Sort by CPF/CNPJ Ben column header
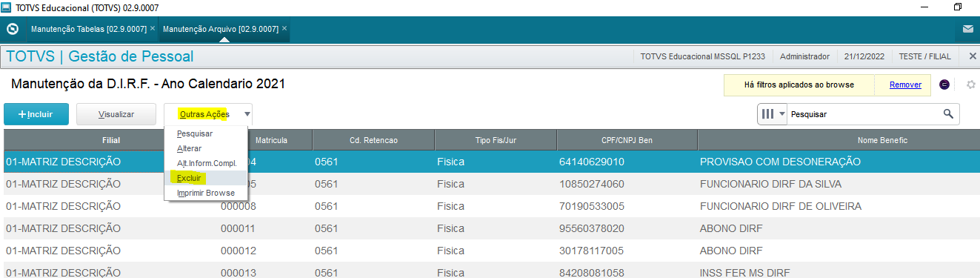The height and width of the screenshot is (278, 980). click(627, 140)
